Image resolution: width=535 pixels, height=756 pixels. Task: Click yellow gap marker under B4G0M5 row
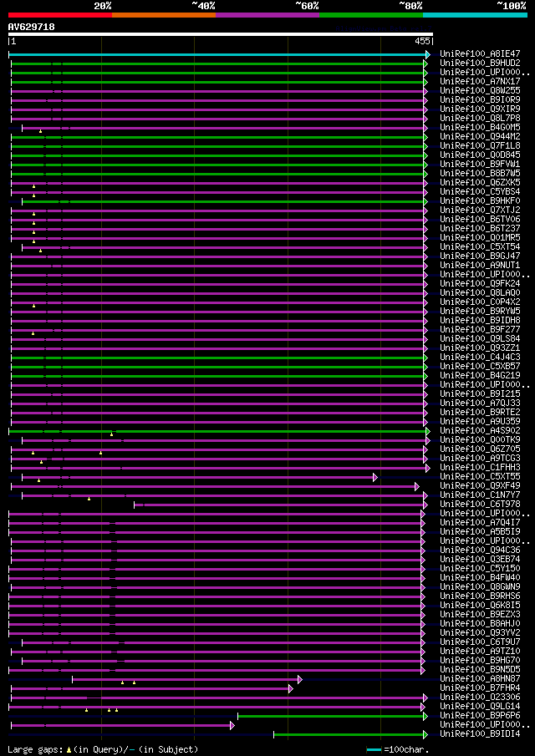coord(40,131)
